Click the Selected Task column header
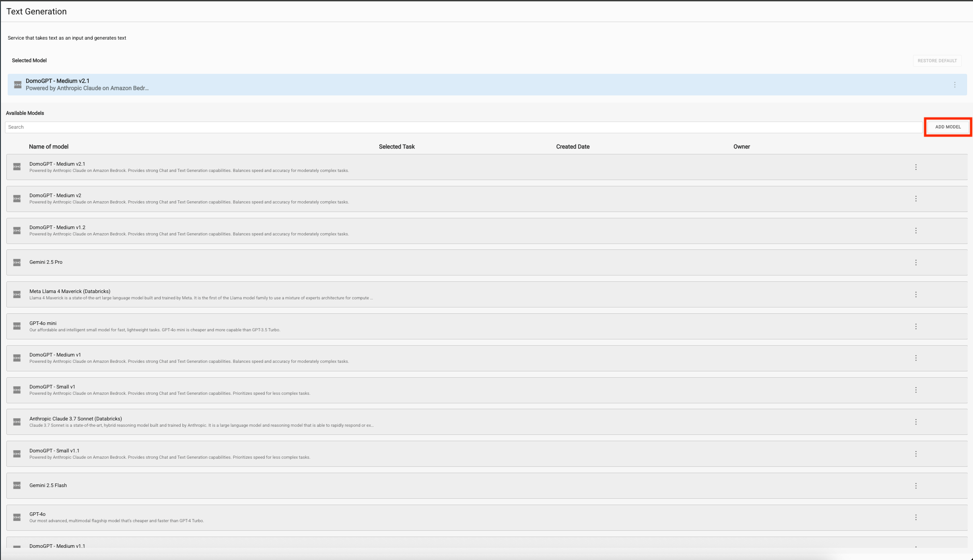Viewport: 973px width, 560px height. 397,147
